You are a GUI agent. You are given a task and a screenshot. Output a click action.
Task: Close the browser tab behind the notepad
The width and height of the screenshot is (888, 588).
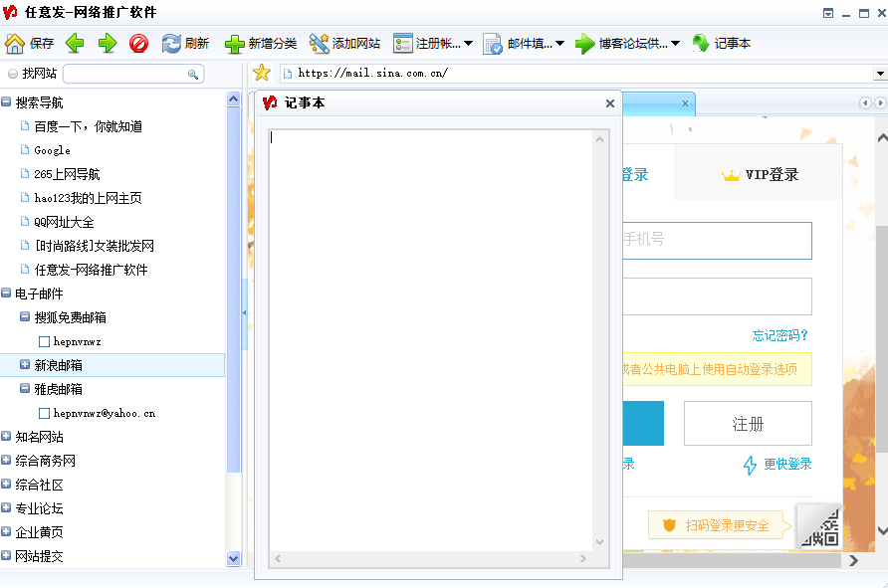685,103
